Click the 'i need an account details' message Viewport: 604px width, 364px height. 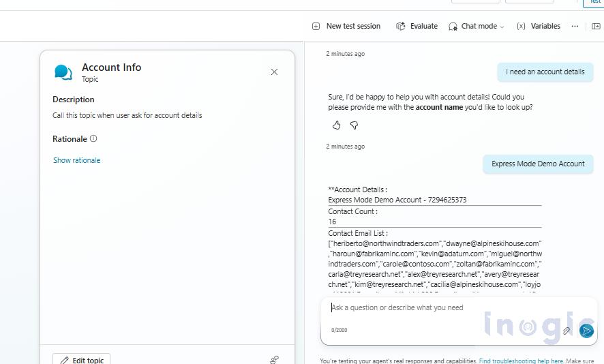pos(545,72)
